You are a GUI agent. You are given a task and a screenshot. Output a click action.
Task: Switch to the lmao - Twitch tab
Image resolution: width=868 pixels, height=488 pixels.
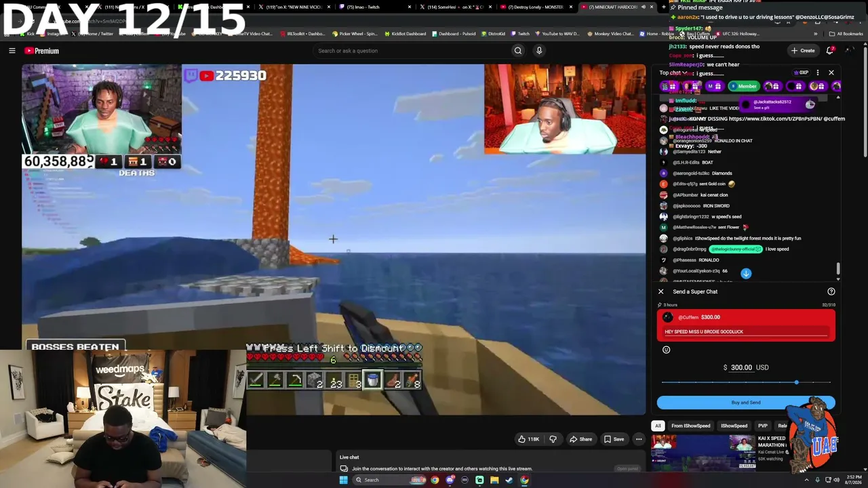372,7
